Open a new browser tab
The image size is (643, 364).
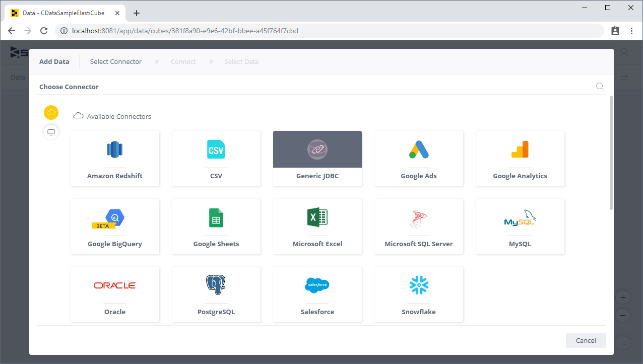[x=137, y=13]
